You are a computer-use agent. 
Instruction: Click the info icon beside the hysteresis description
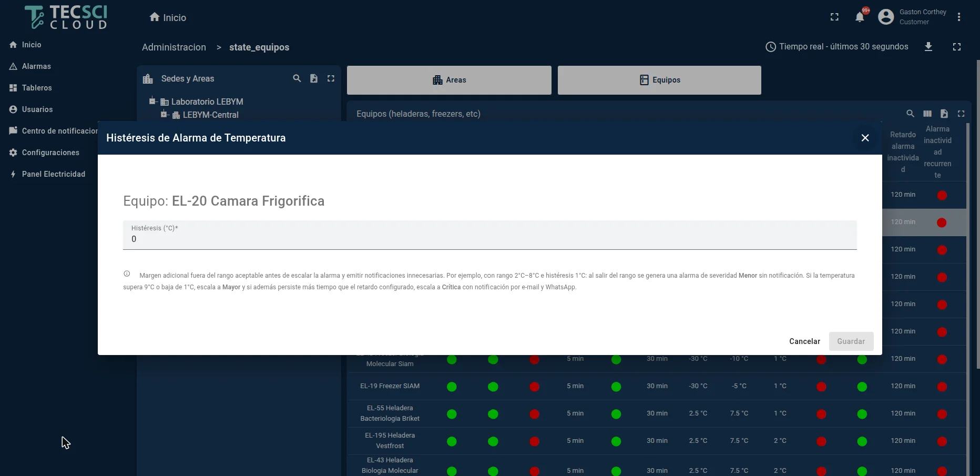[x=127, y=274]
